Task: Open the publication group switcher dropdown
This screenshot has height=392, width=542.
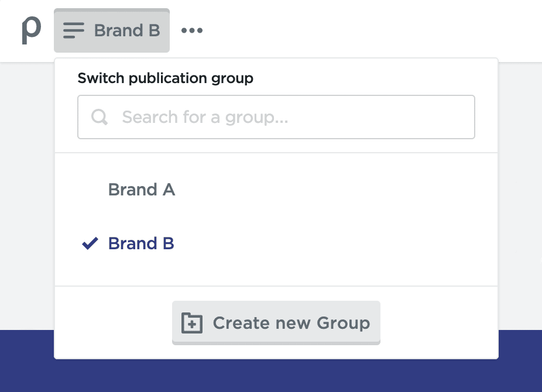Action: (x=111, y=30)
